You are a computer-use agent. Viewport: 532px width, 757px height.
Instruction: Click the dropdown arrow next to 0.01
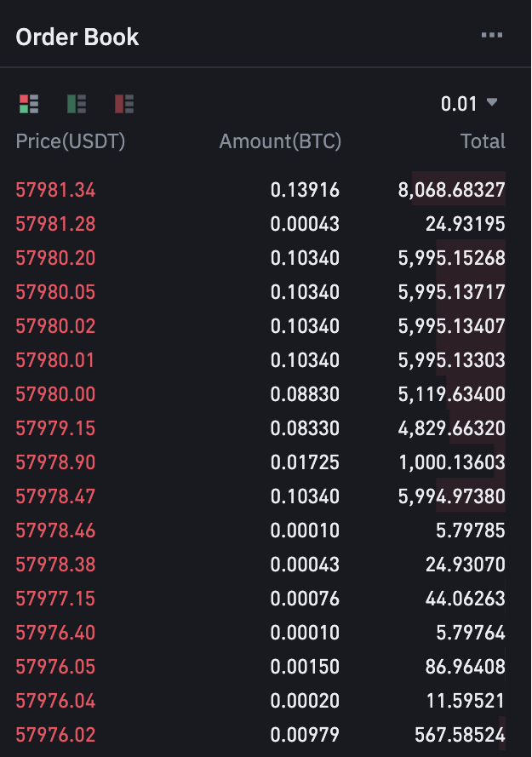pyautogui.click(x=492, y=103)
